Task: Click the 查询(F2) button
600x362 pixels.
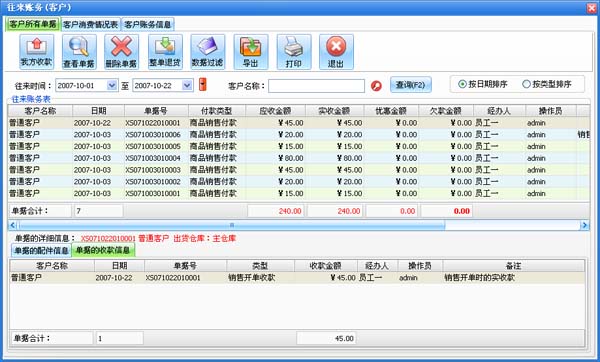Action: click(411, 85)
